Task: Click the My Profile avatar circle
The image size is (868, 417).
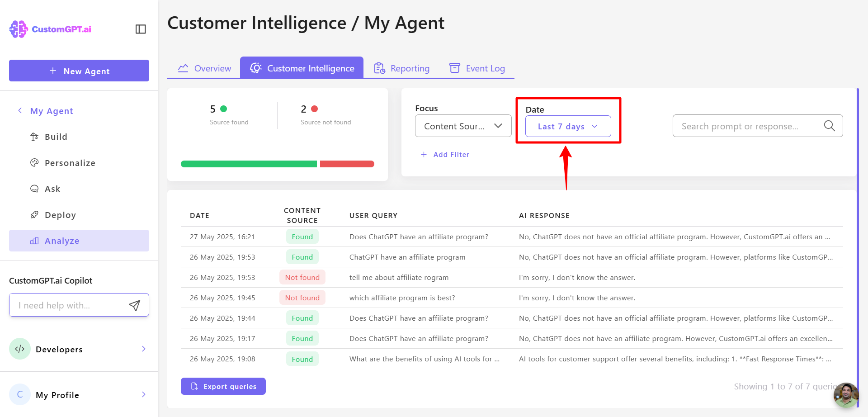Action: point(20,394)
